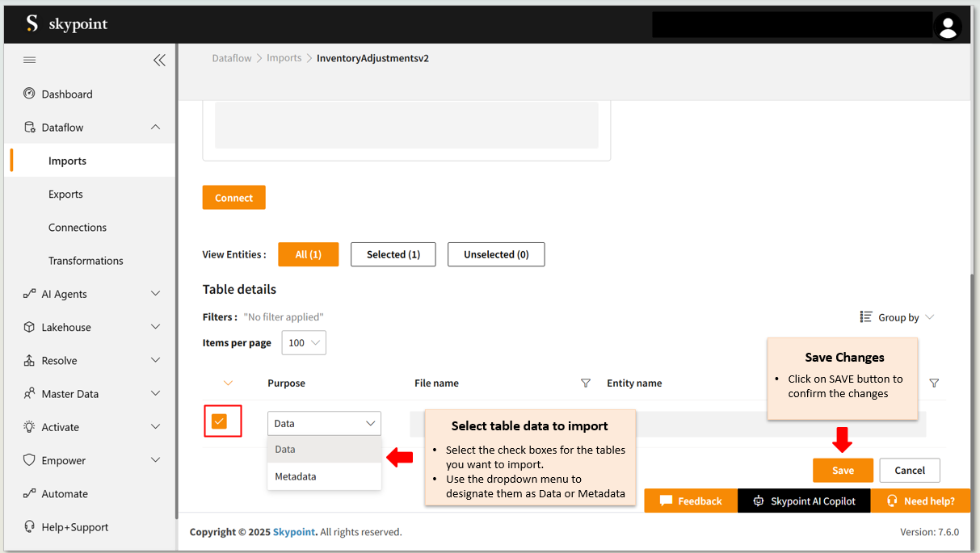Click the Skypoint logo in header
Screen dimensions: 980x553
tap(66, 24)
